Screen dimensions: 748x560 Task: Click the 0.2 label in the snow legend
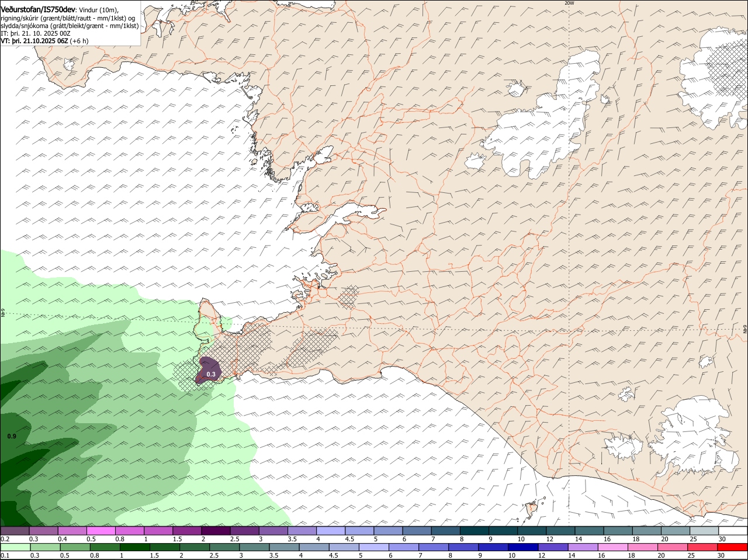click(x=5, y=538)
